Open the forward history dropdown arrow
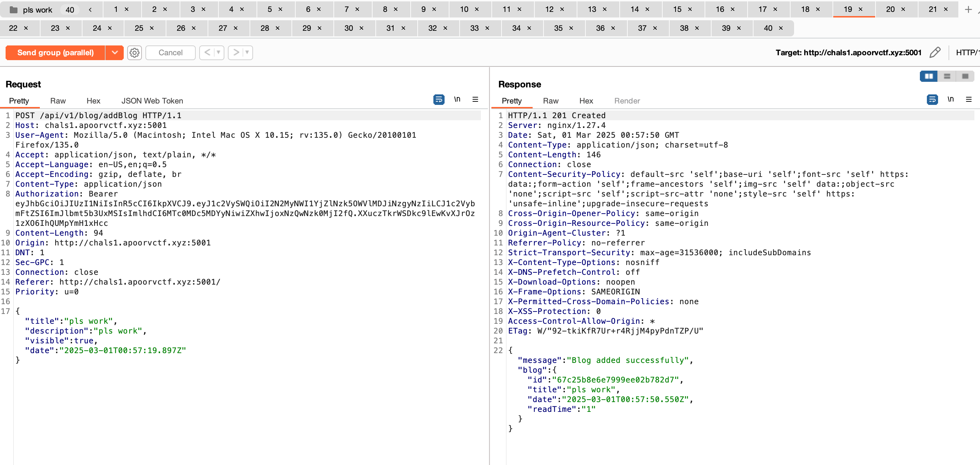Viewport: 980px width, 465px height. pyautogui.click(x=247, y=52)
